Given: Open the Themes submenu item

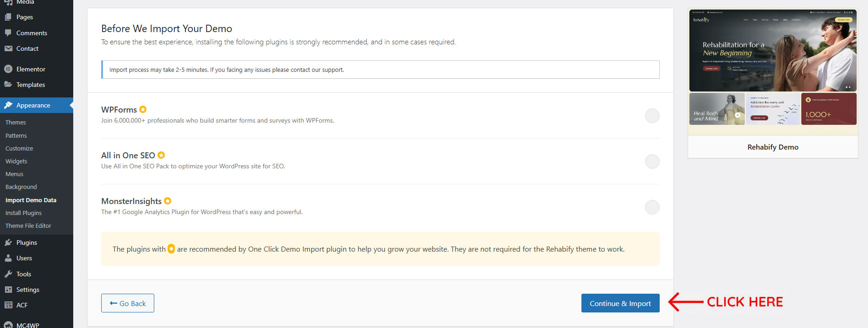Looking at the screenshot, I should (x=16, y=123).
